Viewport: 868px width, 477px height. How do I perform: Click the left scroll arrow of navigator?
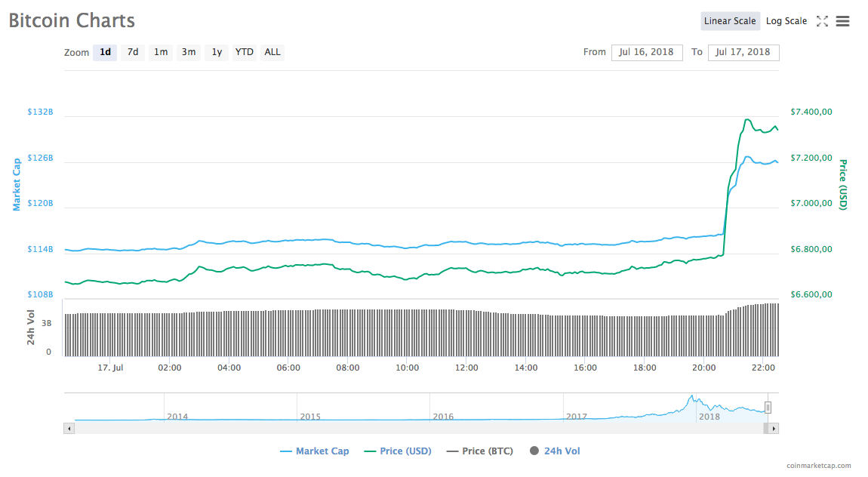(x=69, y=428)
